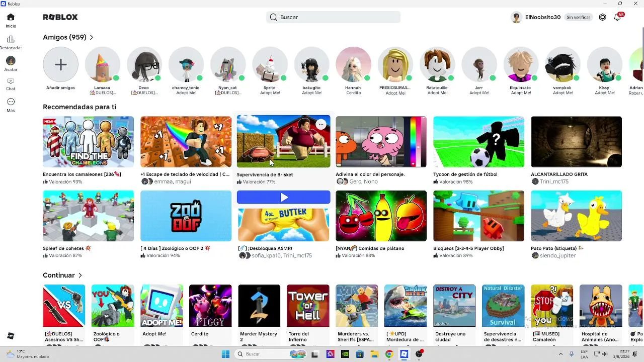Show hidden system tray icons
Image resolution: width=644 pixels, height=362 pixels.
pyautogui.click(x=560, y=354)
